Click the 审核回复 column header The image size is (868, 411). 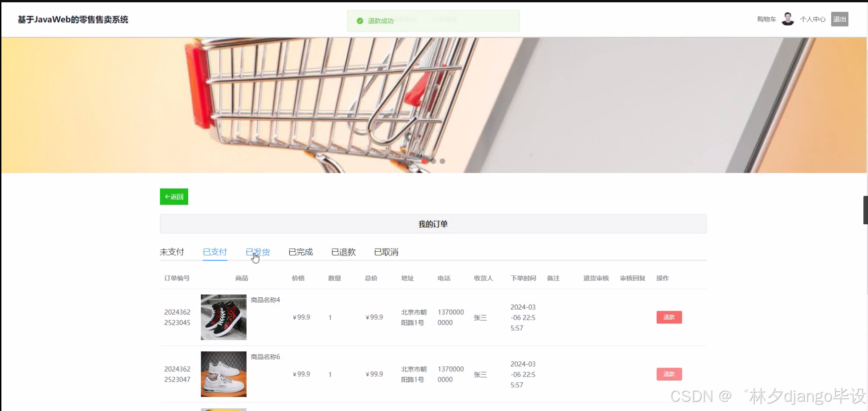coord(632,278)
